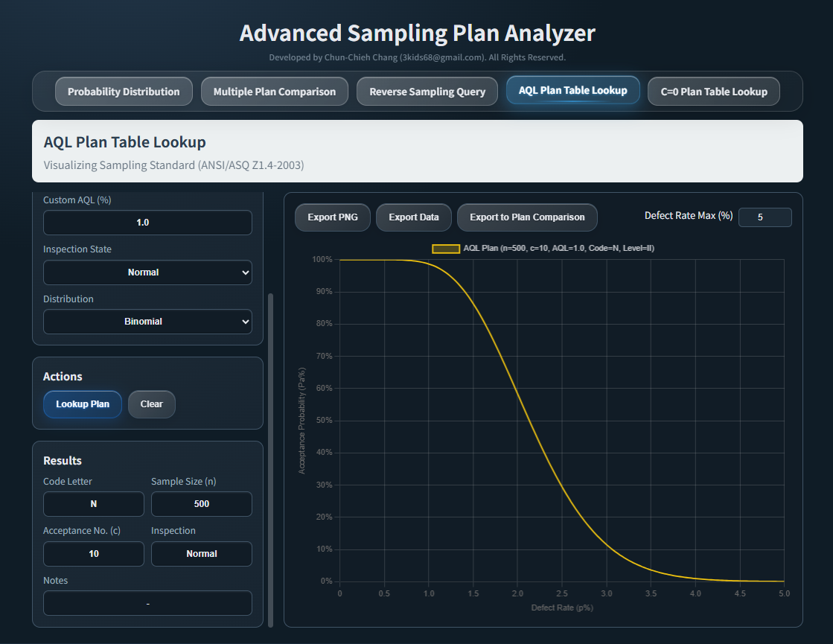Viewport: 833px width, 644px height.
Task: Edit the Defect Rate Max value
Action: (x=765, y=217)
